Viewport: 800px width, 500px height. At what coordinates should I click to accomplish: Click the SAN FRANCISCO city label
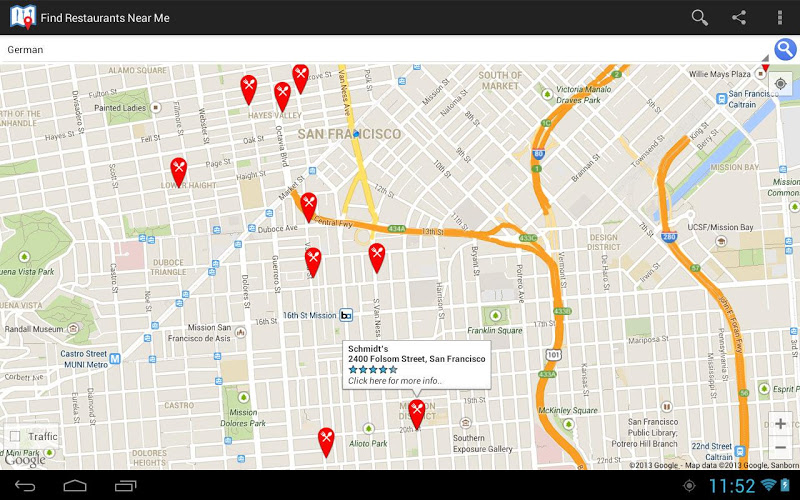(349, 134)
